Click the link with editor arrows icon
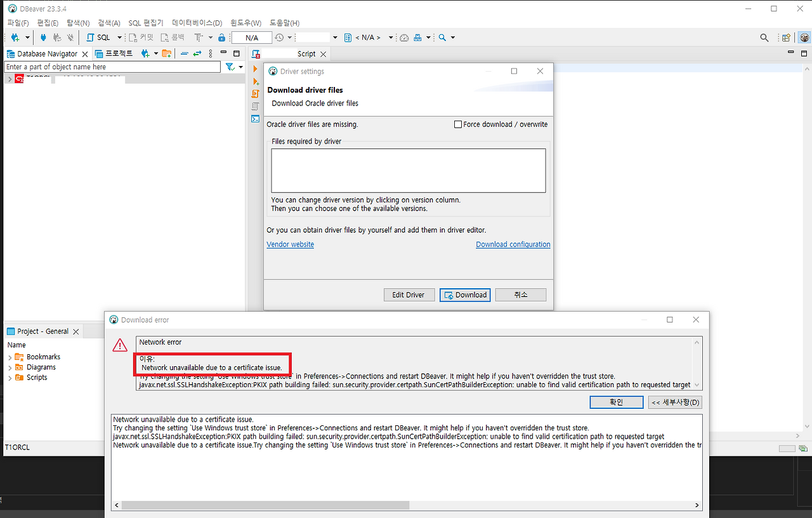Screen dimensions: 812x518 click(197, 54)
